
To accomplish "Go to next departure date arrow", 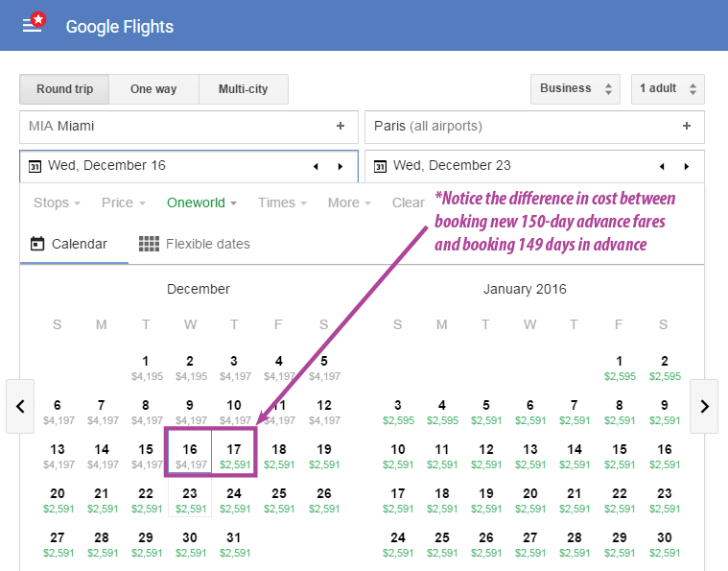I will (341, 166).
